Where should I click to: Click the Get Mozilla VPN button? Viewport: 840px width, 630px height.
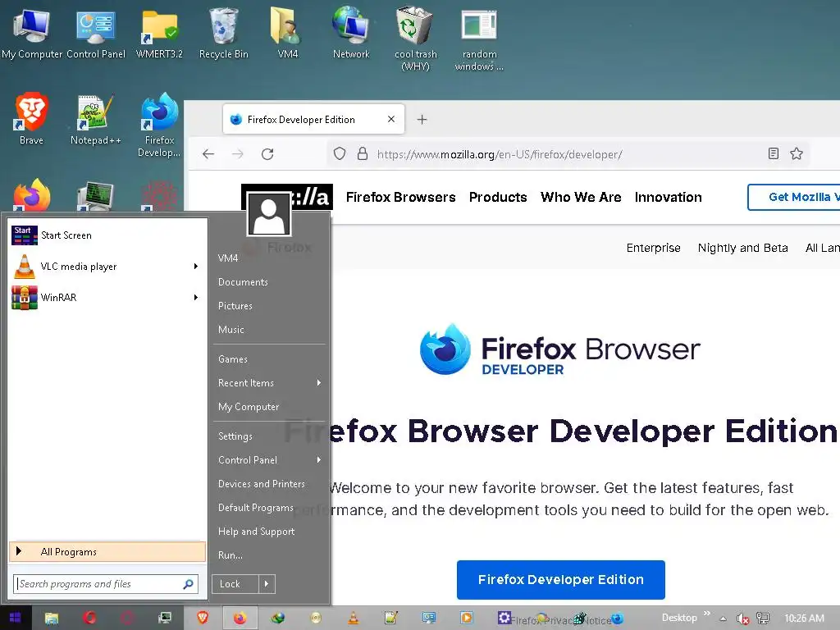click(794, 197)
